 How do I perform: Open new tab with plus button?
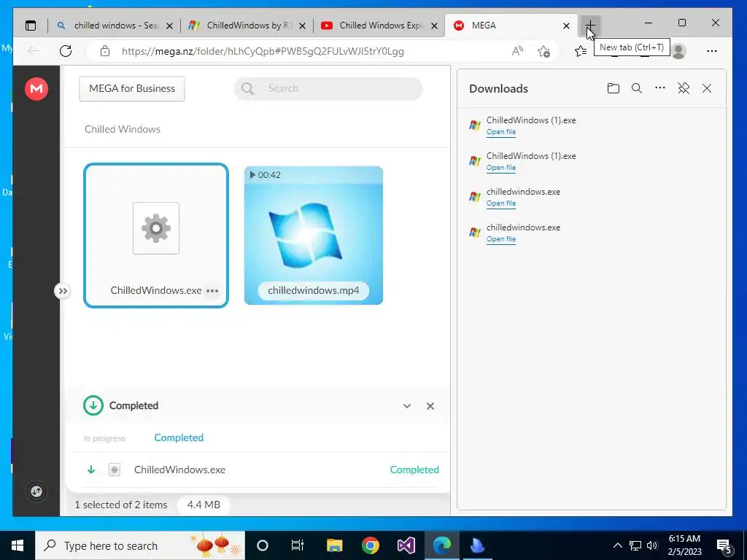point(590,26)
